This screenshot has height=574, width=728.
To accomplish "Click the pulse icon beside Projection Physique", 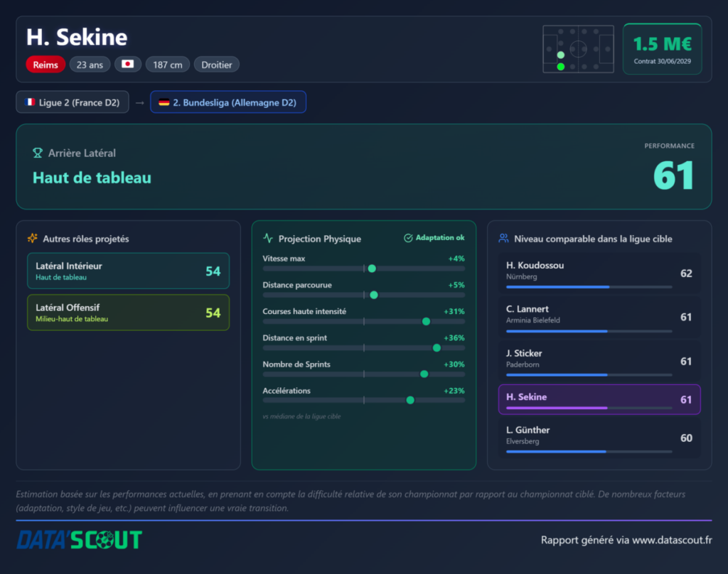I will [268, 239].
